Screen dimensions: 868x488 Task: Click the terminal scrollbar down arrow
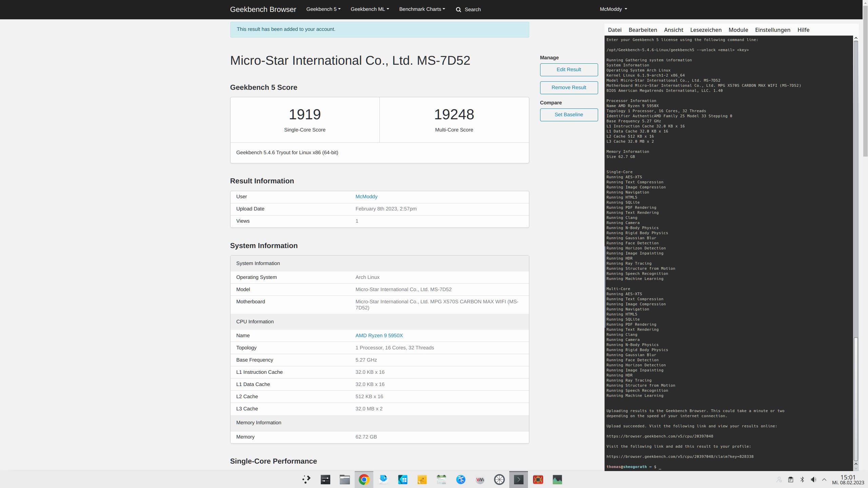tap(856, 468)
